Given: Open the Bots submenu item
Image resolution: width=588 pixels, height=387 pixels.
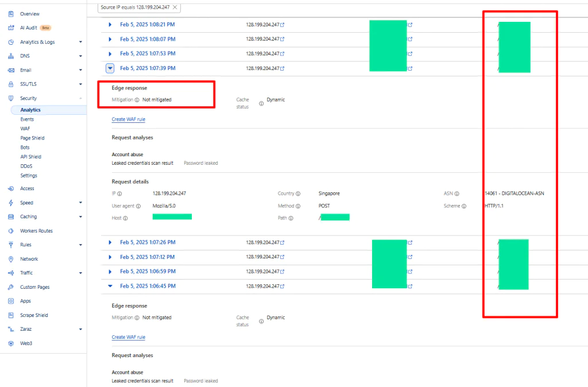Looking at the screenshot, I should (x=25, y=148).
